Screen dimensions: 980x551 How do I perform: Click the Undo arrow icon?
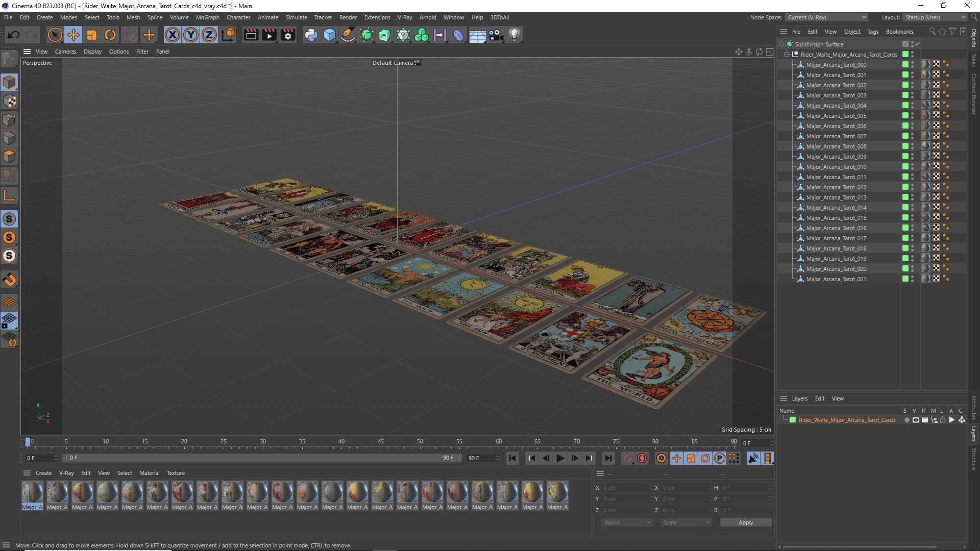[x=14, y=35]
